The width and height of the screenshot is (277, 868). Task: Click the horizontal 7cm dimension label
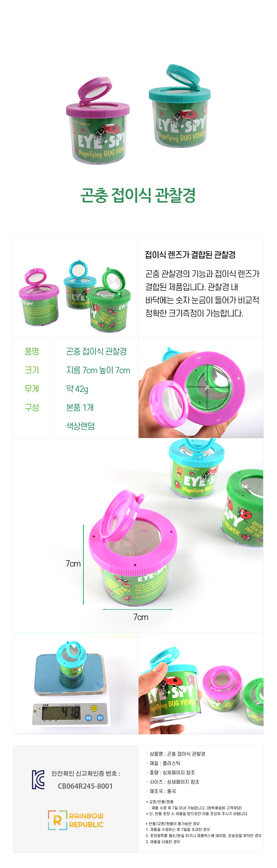(141, 617)
